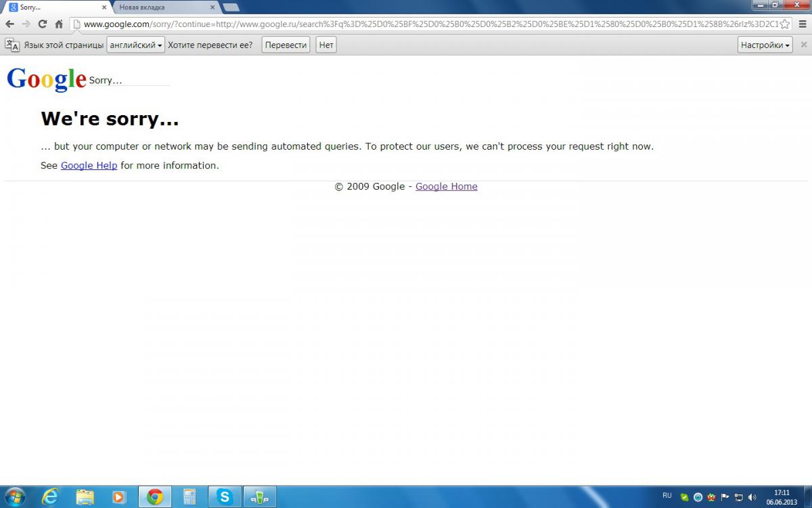This screenshot has width=812, height=508.
Task: Open the Google Home link
Action: (x=446, y=186)
